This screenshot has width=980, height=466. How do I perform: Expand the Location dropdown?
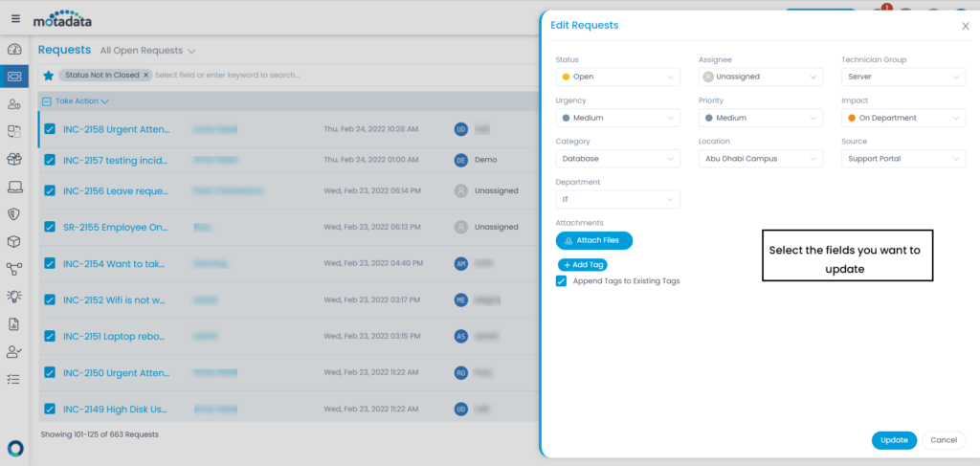click(760, 158)
